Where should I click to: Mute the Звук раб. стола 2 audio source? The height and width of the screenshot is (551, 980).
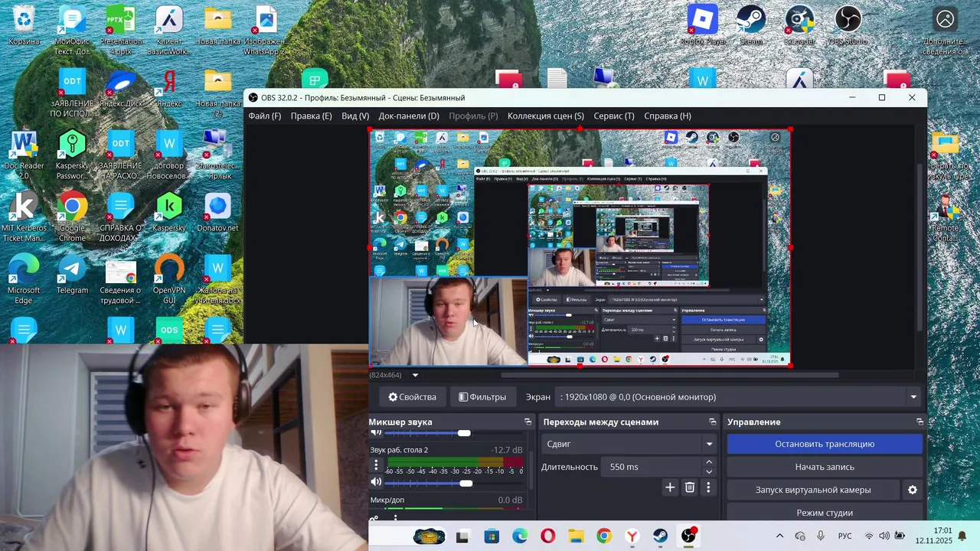(x=376, y=482)
